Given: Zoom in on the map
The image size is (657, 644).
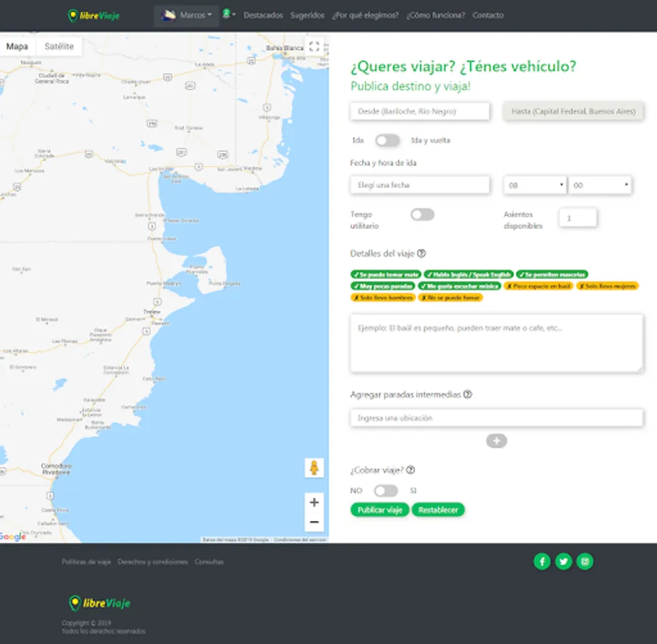Looking at the screenshot, I should 314,502.
